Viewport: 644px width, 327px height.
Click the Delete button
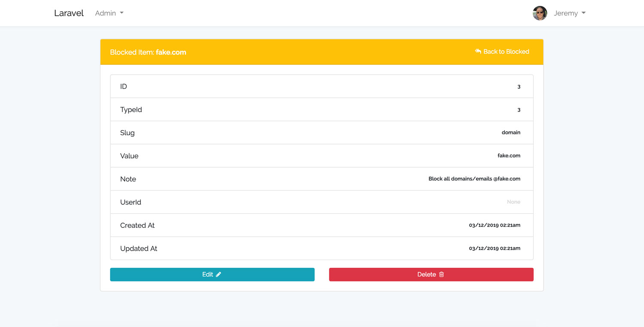pos(431,275)
